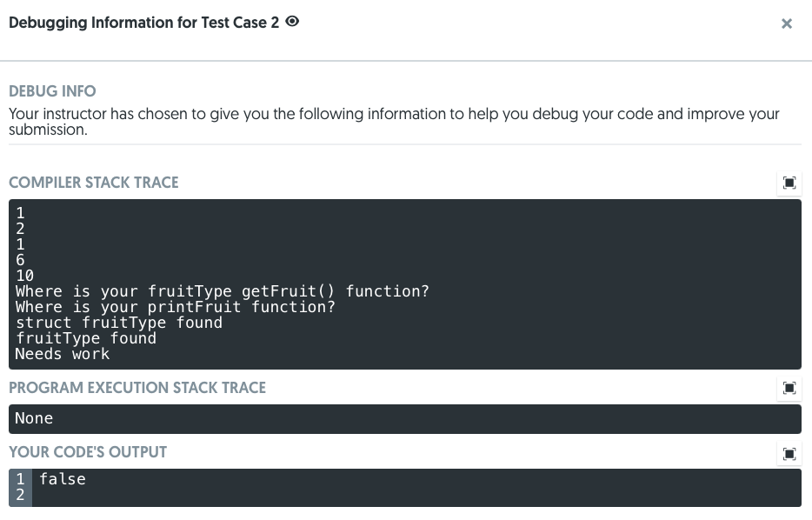Image resolution: width=812 pixels, height=520 pixels.
Task: Click the eye icon beside Test Case 2
Action: [x=292, y=22]
